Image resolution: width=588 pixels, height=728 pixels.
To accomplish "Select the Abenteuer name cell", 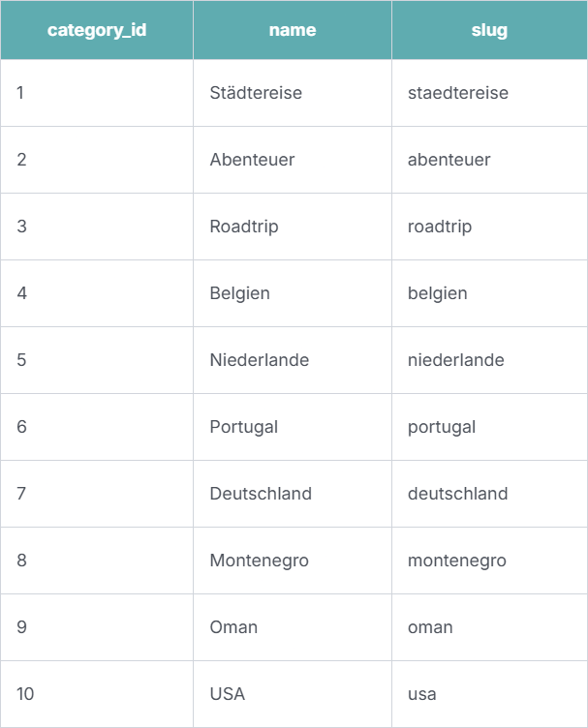I will (x=252, y=160).
